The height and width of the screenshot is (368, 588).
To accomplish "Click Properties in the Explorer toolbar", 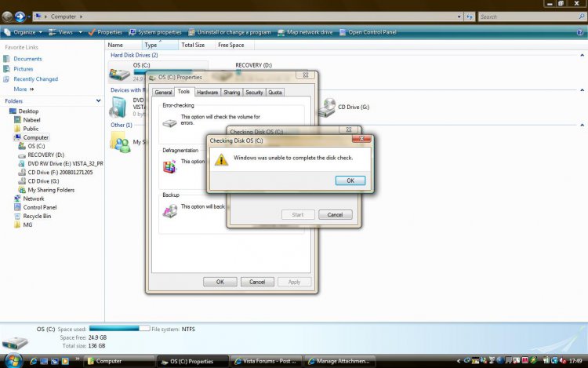I will pos(105,32).
